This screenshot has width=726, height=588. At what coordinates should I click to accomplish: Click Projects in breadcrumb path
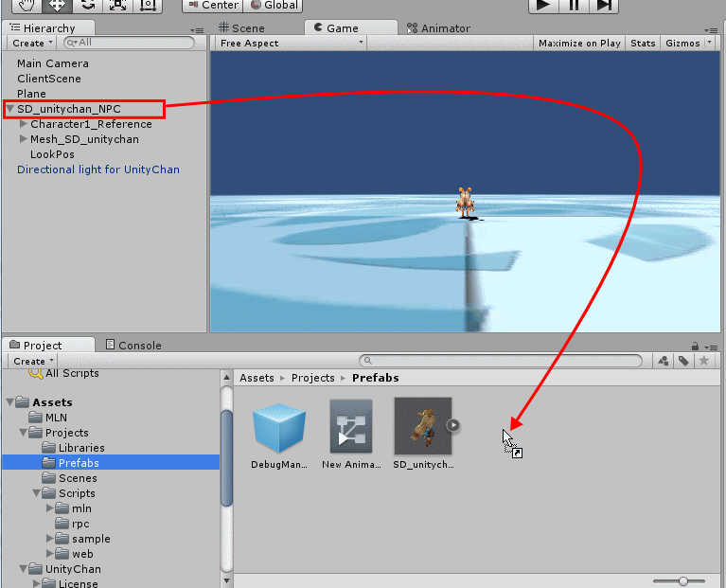click(x=313, y=378)
